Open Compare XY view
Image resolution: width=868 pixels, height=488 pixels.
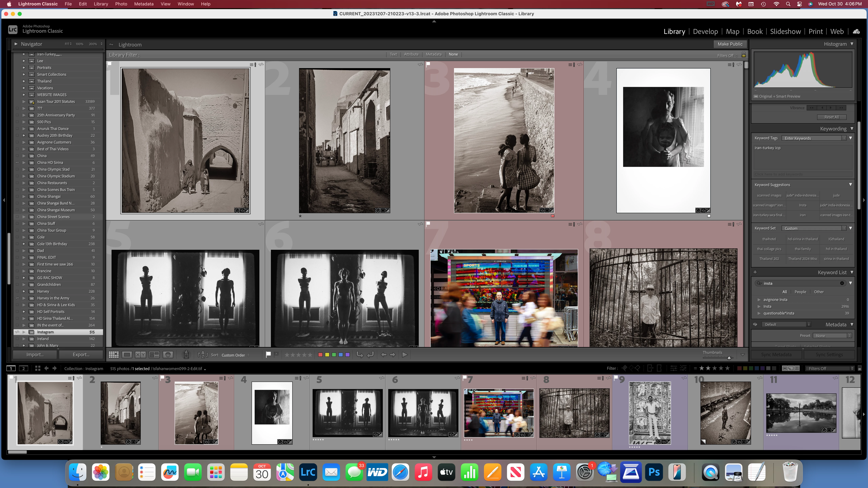click(140, 355)
